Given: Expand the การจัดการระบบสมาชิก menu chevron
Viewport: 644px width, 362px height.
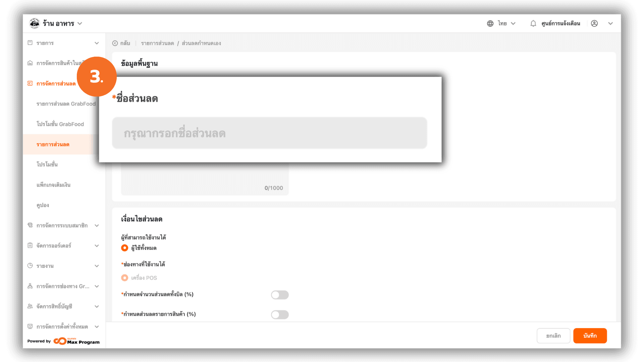Looking at the screenshot, I should coord(97,226).
